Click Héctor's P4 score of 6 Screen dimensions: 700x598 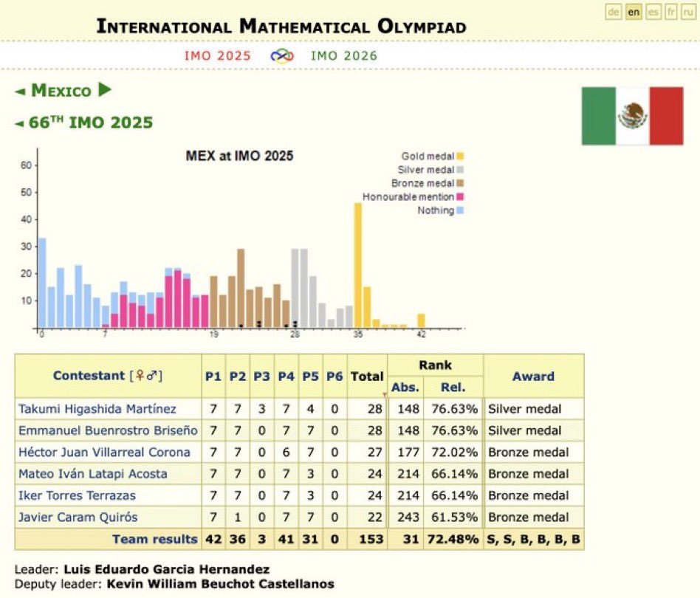coord(286,452)
